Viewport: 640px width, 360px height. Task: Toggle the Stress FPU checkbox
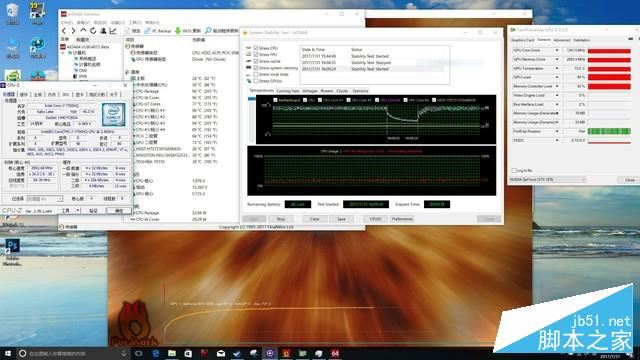click(256, 55)
